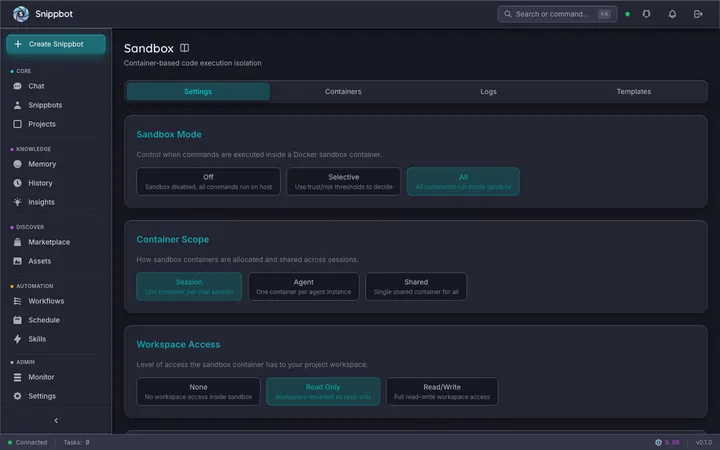Click the Insights lightbulb icon
This screenshot has width=720, height=450.
pos(17,202)
